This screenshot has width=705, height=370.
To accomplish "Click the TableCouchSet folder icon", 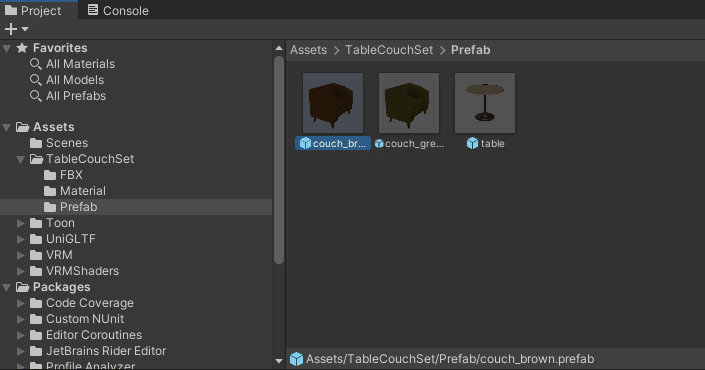I will pyautogui.click(x=36, y=159).
